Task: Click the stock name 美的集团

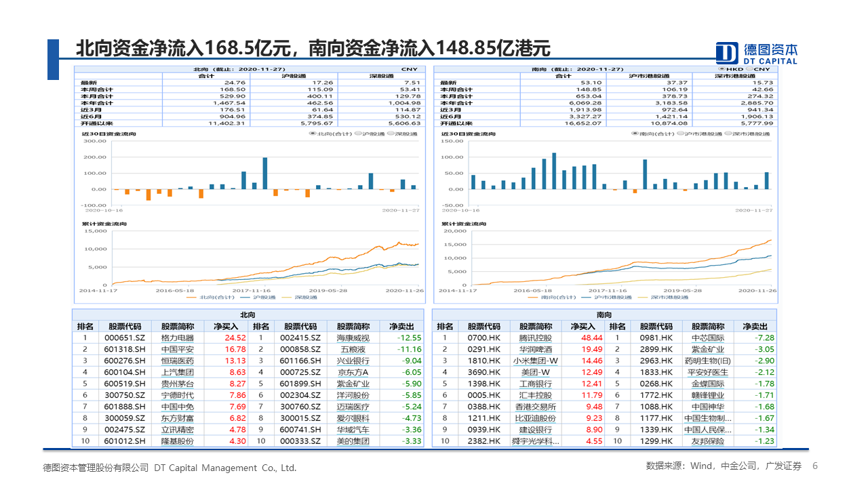Action: coord(353,441)
